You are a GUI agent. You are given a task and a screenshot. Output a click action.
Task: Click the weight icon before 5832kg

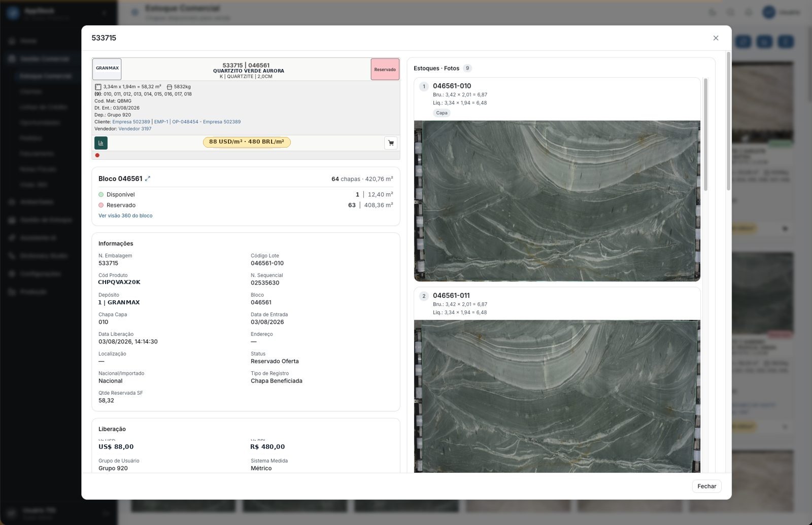(170, 87)
